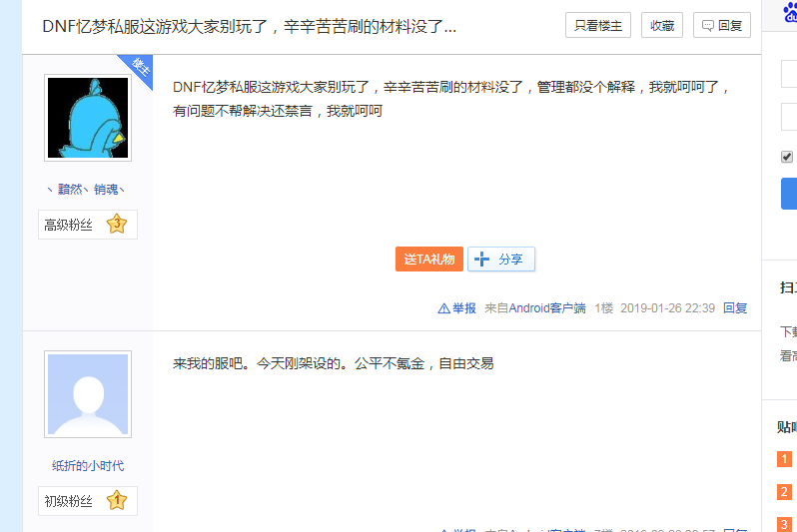The image size is (797, 532).
Task: Click the 收藏 button to bookmark thread
Action: [661, 26]
